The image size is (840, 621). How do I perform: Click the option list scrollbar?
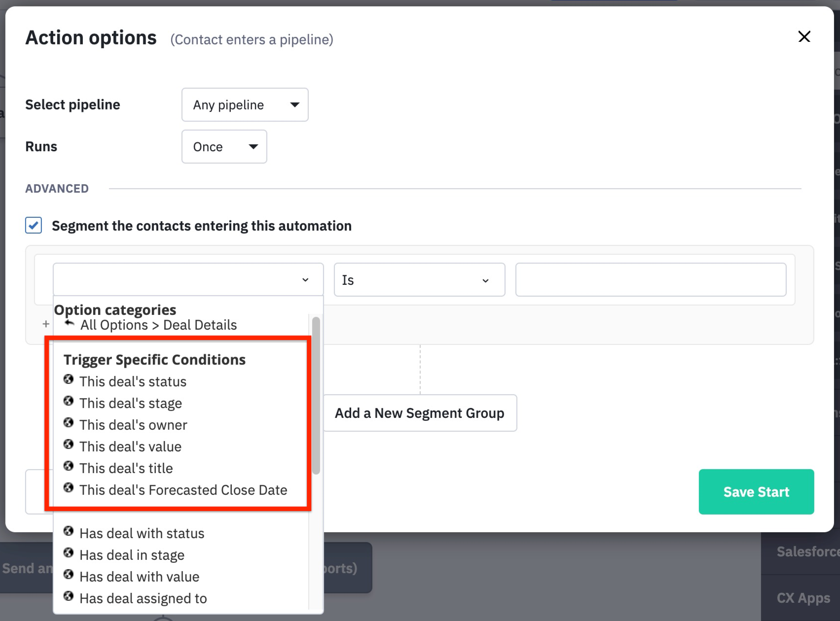coord(316,395)
